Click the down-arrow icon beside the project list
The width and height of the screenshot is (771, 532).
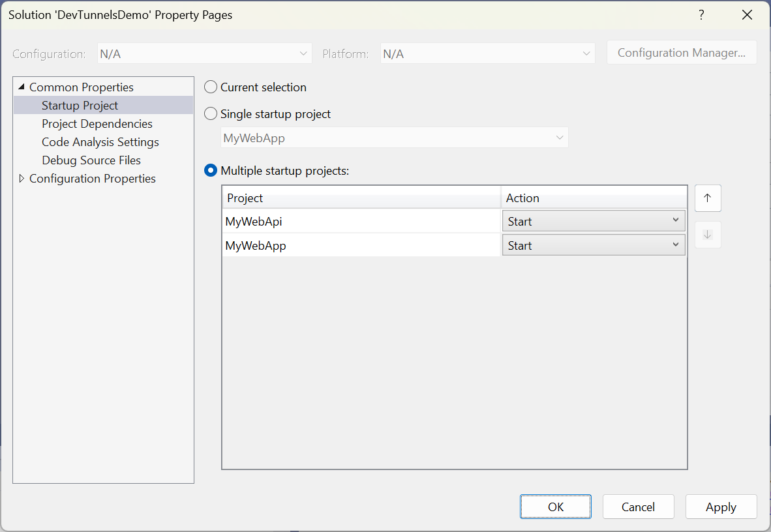[707, 235]
